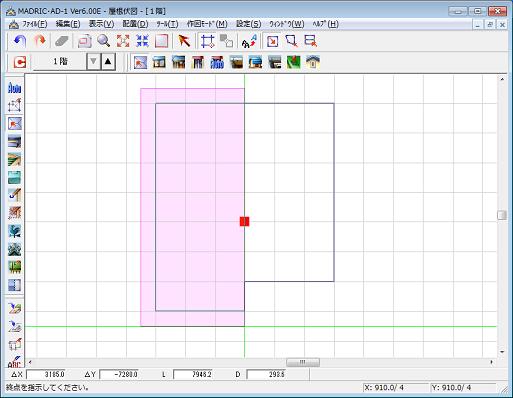This screenshot has height=398, width=513.
Task: Open the 作図モード(M) menu
Action: point(207,24)
